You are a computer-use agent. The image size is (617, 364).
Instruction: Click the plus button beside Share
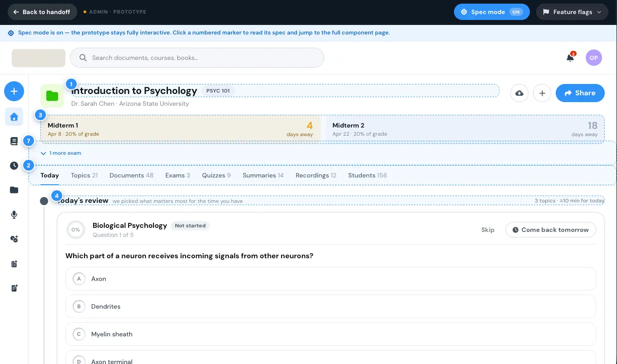tap(542, 93)
